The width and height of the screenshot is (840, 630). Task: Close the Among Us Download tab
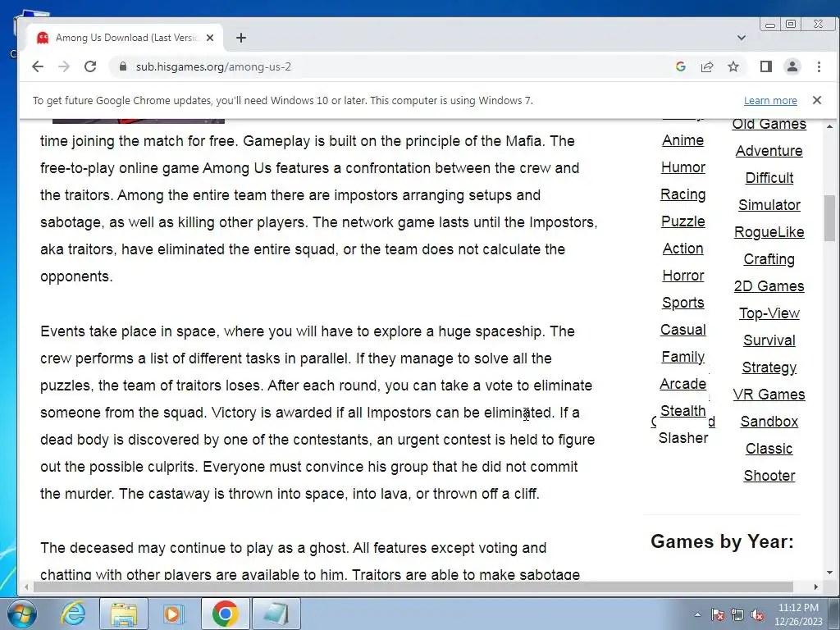210,38
